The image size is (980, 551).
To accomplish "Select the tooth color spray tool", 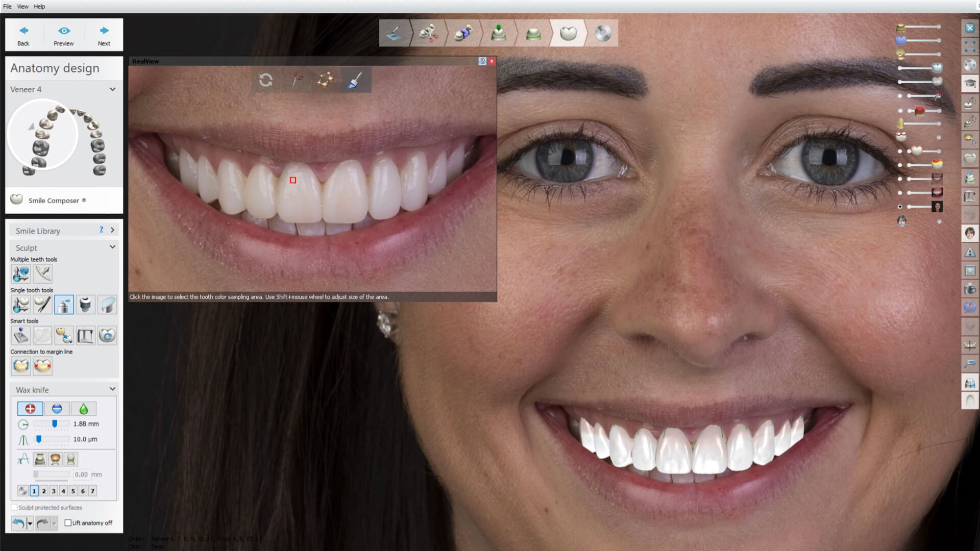I will [x=64, y=305].
